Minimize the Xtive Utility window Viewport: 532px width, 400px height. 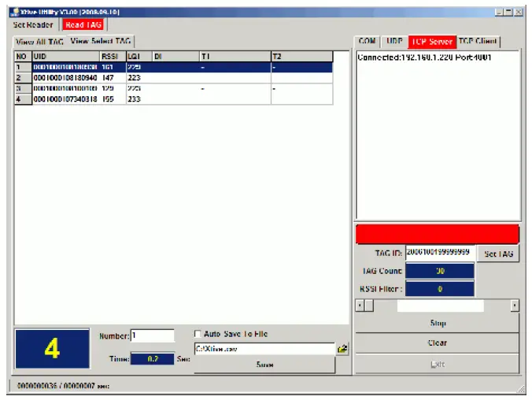pos(499,13)
